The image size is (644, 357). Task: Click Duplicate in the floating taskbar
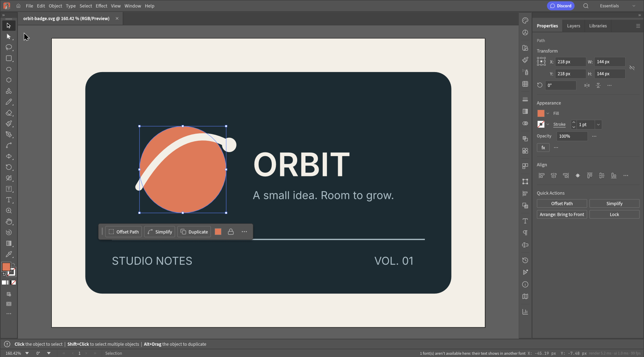(x=194, y=232)
